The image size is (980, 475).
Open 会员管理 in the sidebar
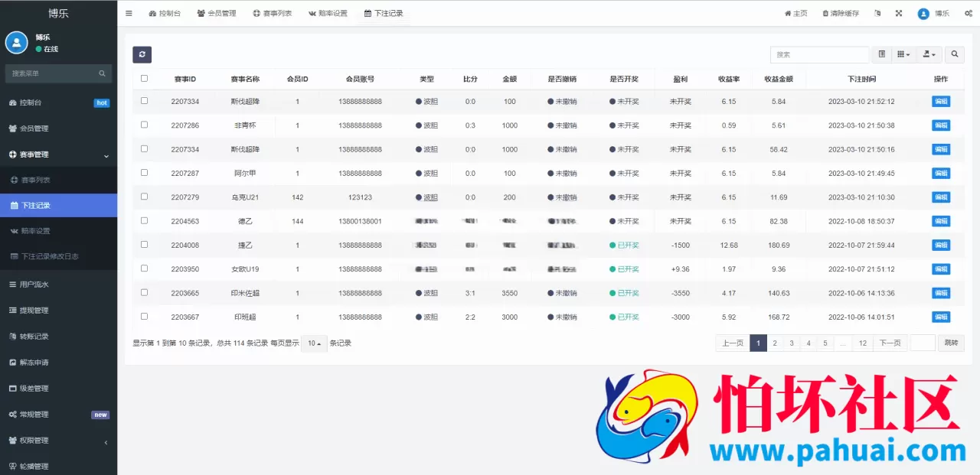pos(58,129)
